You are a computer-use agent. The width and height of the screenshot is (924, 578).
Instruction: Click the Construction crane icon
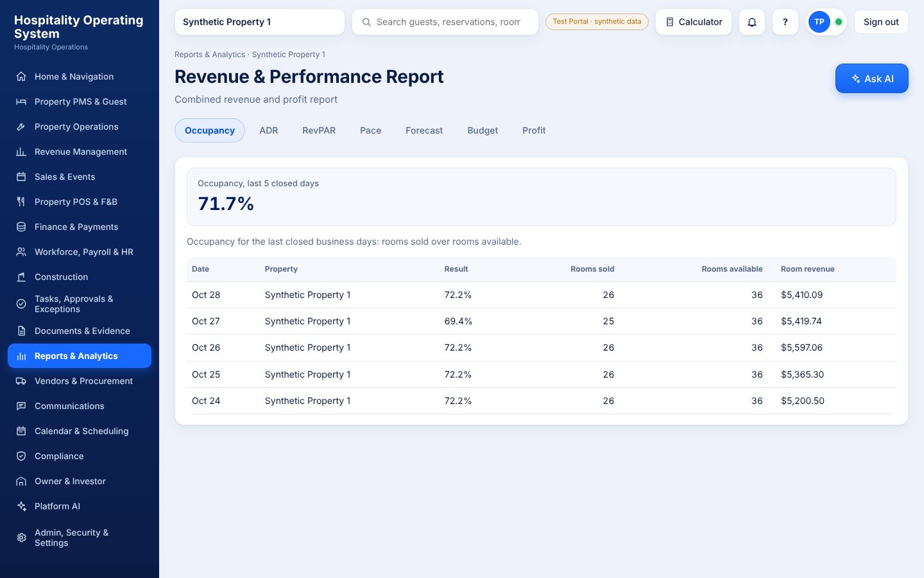pyautogui.click(x=21, y=277)
